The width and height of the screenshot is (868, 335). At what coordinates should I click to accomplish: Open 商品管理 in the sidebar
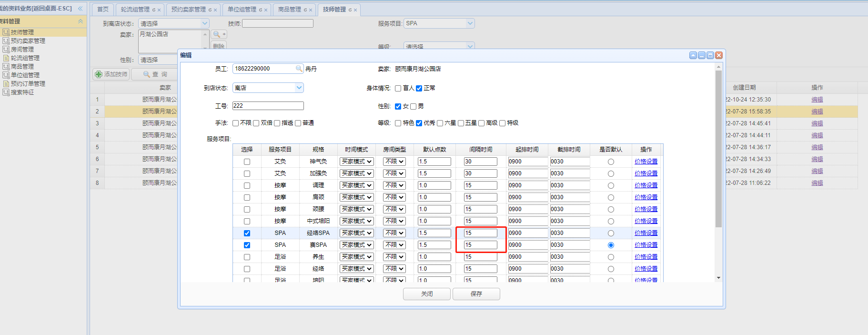point(22,66)
